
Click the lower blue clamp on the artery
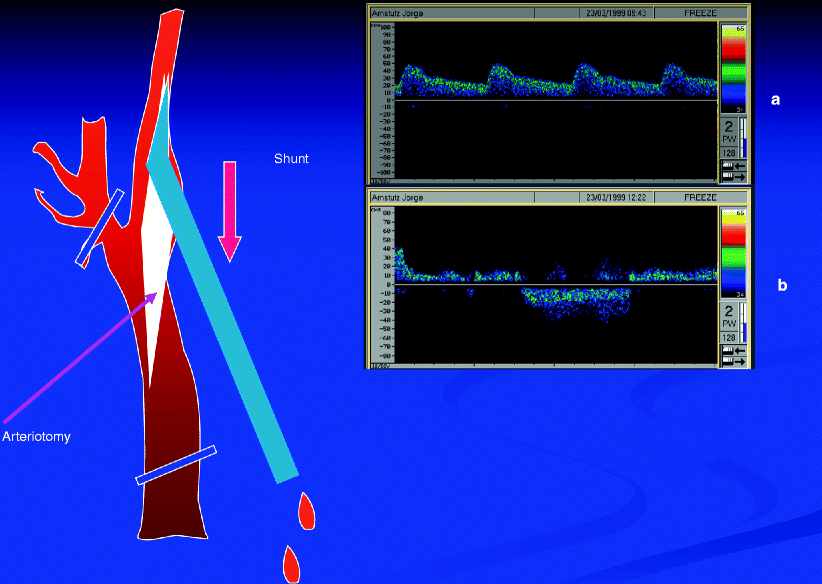click(176, 465)
